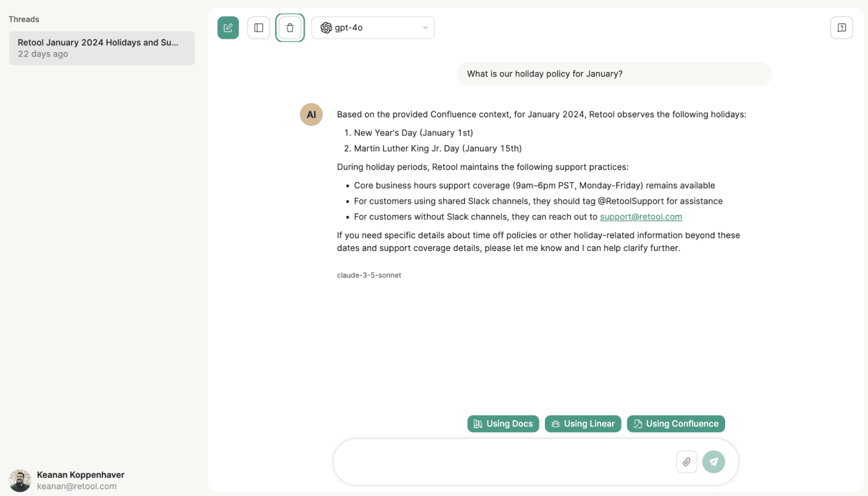
Task: Toggle the sidebar panel icon
Action: pos(259,28)
